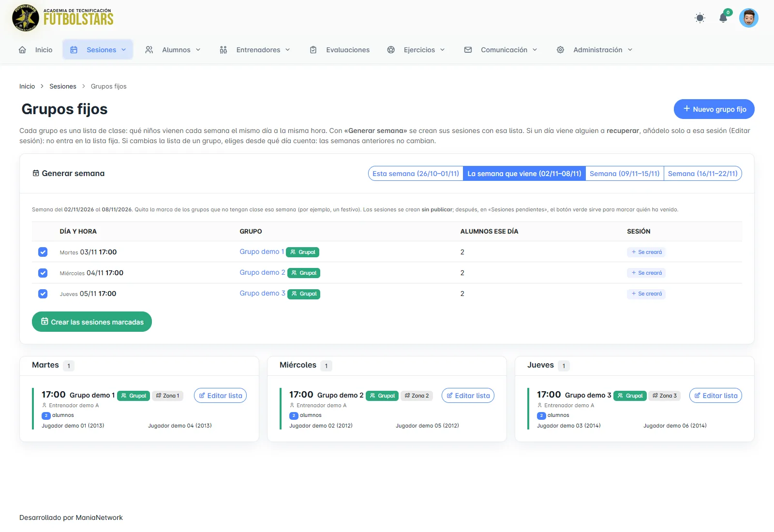The width and height of the screenshot is (774, 532).
Task: Expand the Sesiones dropdown chevron
Action: (x=124, y=50)
